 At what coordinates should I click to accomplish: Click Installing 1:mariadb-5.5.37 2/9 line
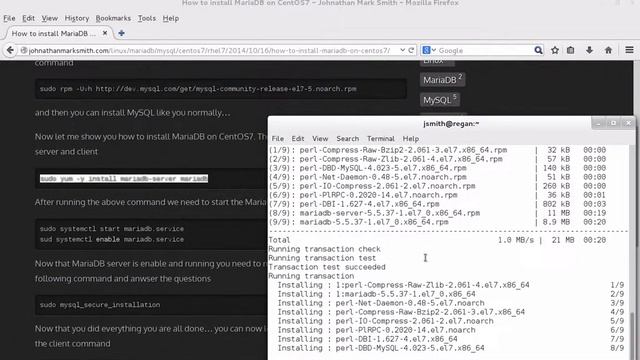click(451, 294)
